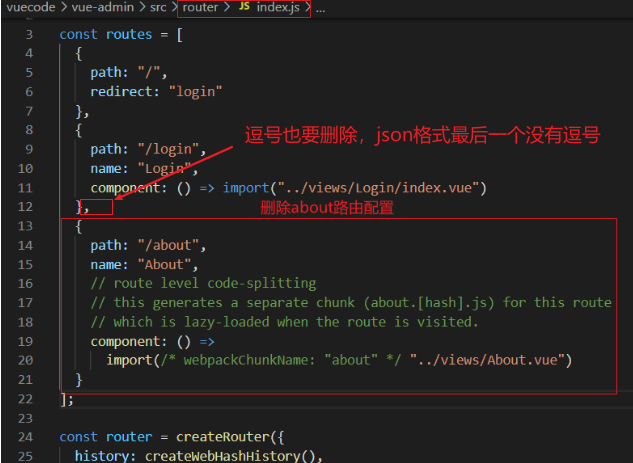The image size is (633, 463).
Task: Click the path: "/" line
Action: (x=129, y=73)
